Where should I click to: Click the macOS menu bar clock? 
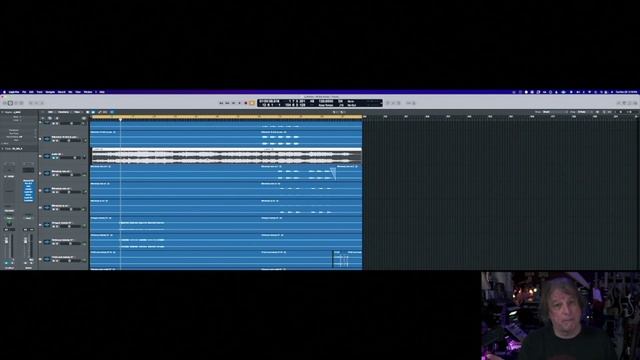(x=627, y=92)
